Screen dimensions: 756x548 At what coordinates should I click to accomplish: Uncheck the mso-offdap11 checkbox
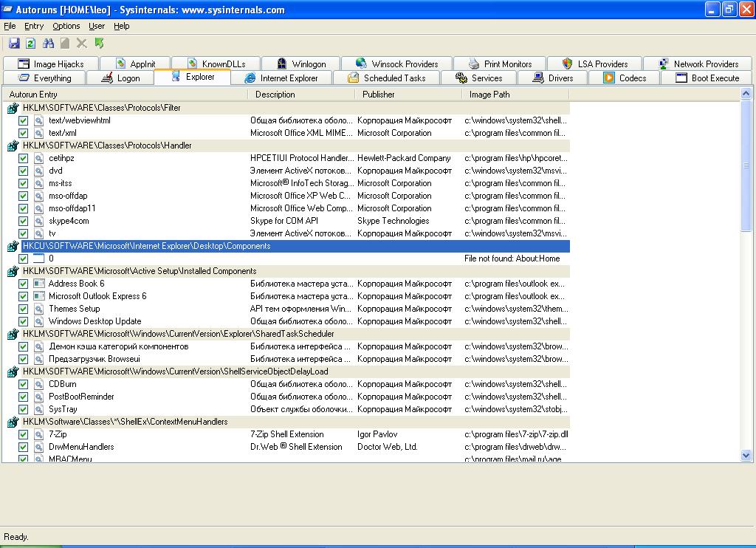(23, 208)
